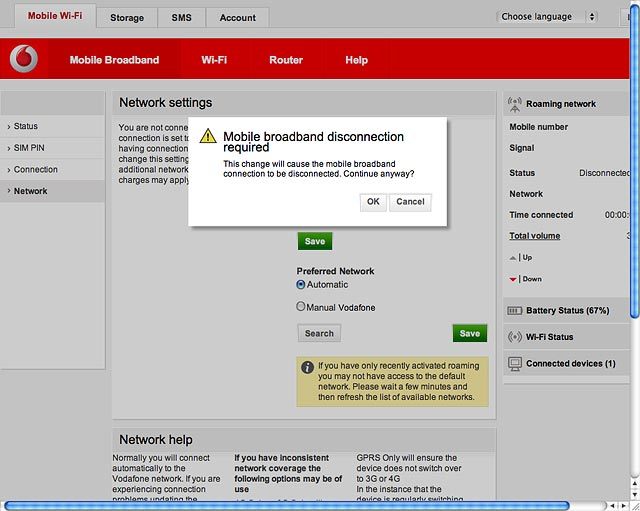The height and width of the screenshot is (511, 640).
Task: Open the Account tab
Action: (238, 18)
